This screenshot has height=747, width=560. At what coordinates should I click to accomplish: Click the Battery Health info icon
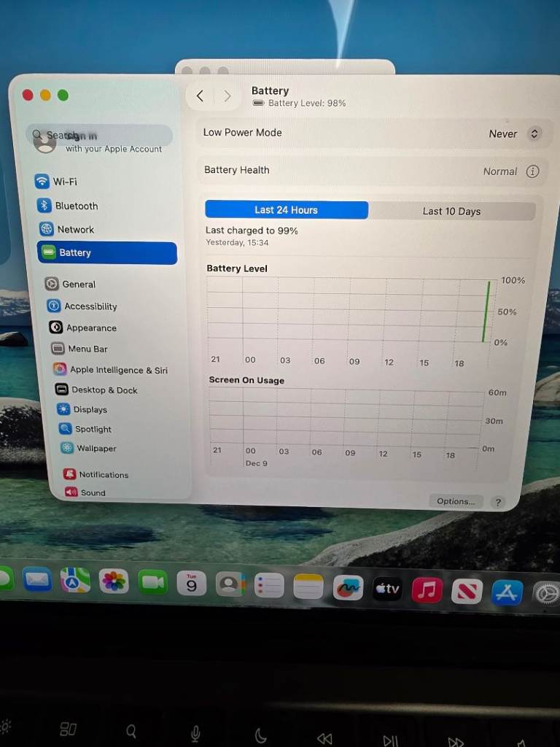pyautogui.click(x=533, y=171)
